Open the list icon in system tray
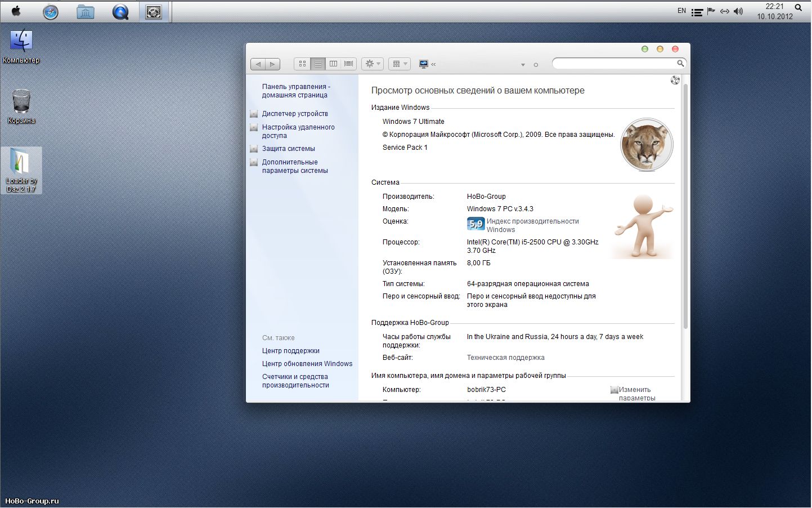The height and width of the screenshot is (508, 812). 697,12
